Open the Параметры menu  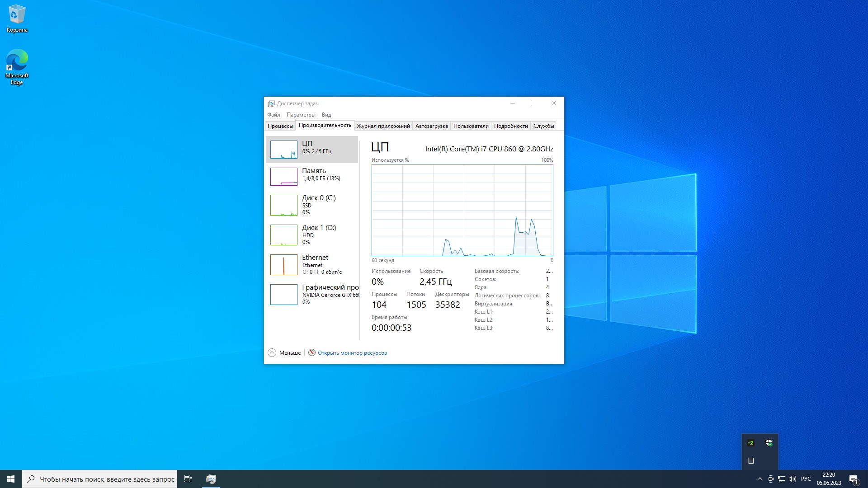coord(301,115)
